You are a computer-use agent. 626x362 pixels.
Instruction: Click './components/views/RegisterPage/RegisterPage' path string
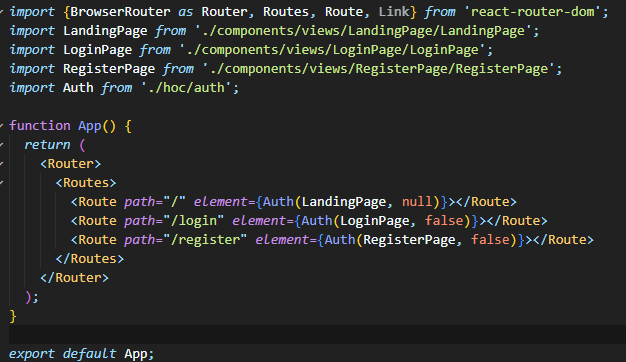379,69
